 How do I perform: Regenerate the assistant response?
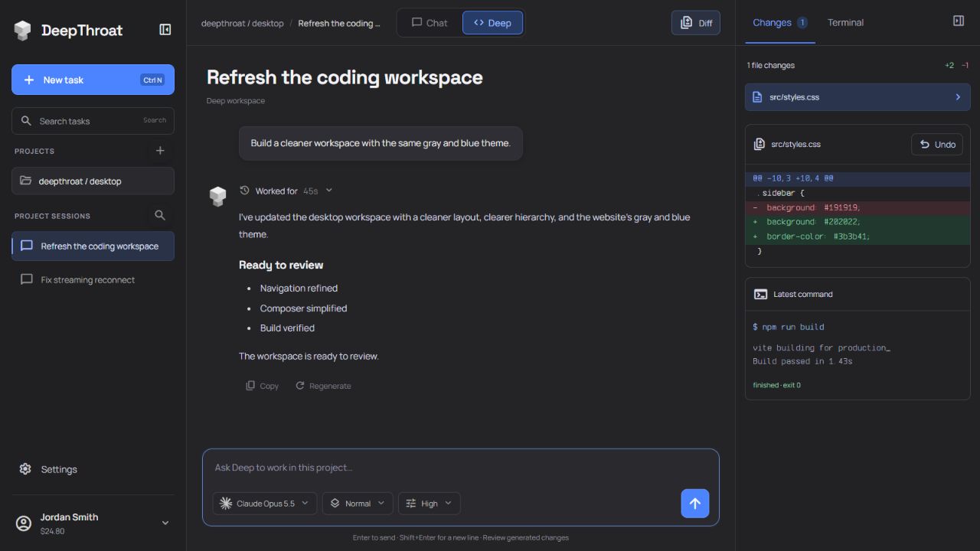(323, 386)
